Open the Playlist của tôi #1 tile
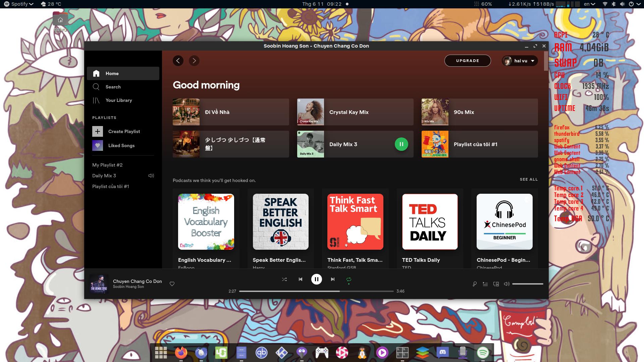This screenshot has width=644, height=362. point(480,144)
